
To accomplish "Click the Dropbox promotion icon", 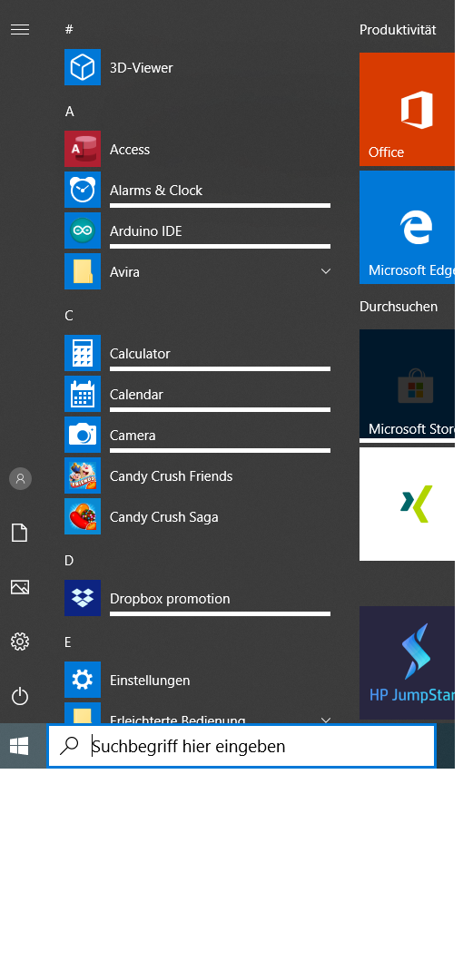I will [83, 598].
